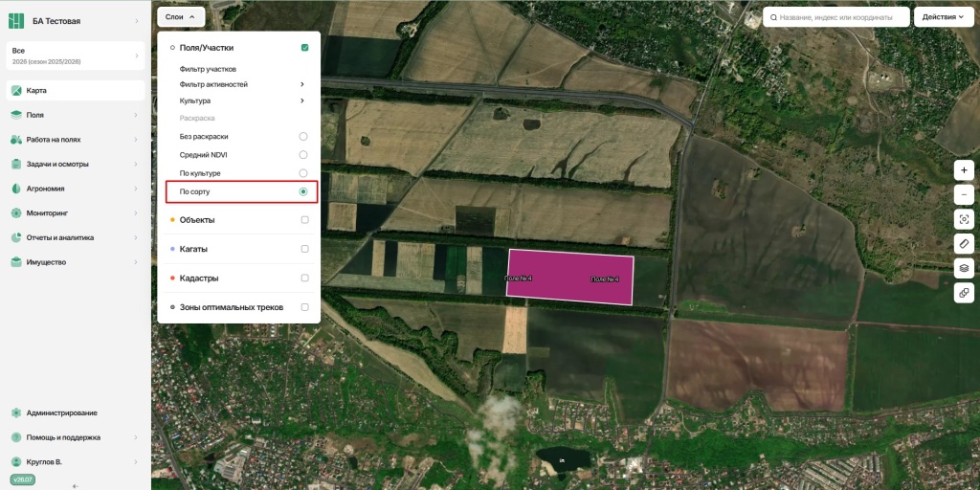Select the Без раскраски radio button
Image resolution: width=980 pixels, height=490 pixels.
tap(303, 136)
